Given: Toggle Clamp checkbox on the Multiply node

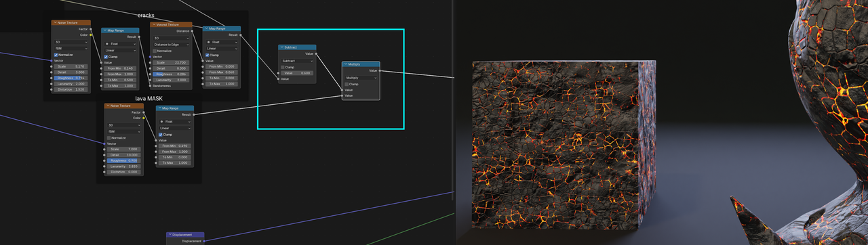Looking at the screenshot, I should pyautogui.click(x=347, y=84).
